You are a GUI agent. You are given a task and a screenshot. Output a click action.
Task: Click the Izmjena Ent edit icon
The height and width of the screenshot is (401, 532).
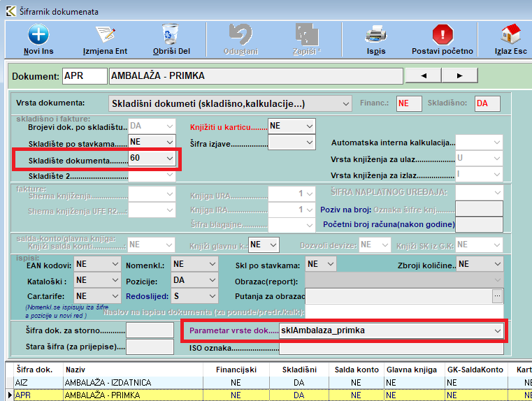click(x=106, y=34)
